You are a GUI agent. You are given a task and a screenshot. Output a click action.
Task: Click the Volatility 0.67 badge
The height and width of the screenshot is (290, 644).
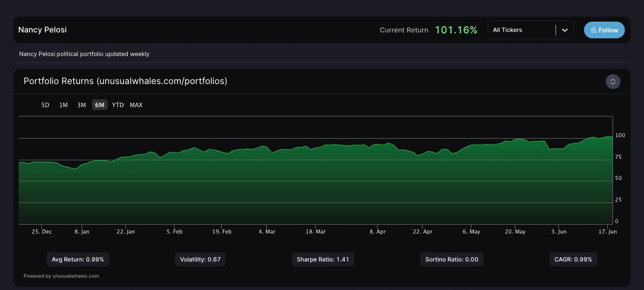pos(201,259)
